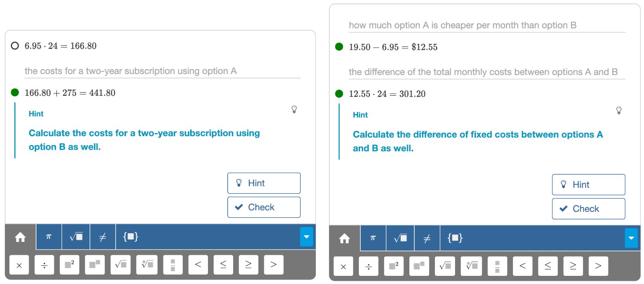
Task: Select the empty radio button beside 6.95·24=166.80
Action: click(x=15, y=46)
